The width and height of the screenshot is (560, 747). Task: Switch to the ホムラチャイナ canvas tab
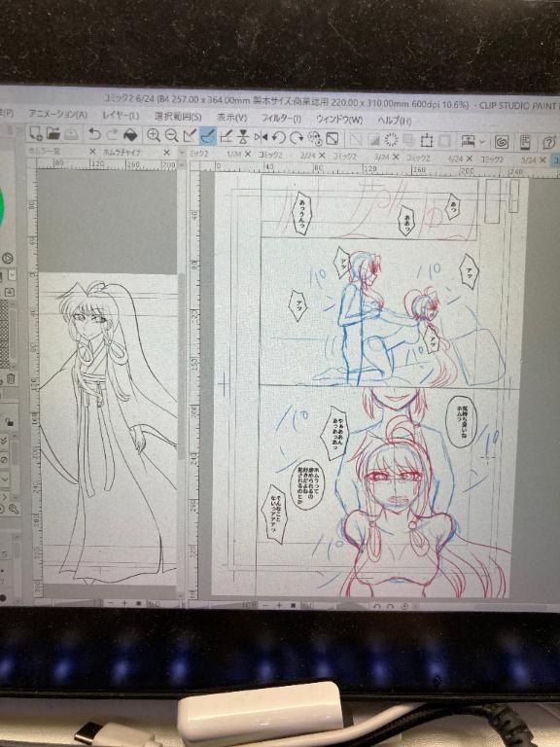coord(122,152)
